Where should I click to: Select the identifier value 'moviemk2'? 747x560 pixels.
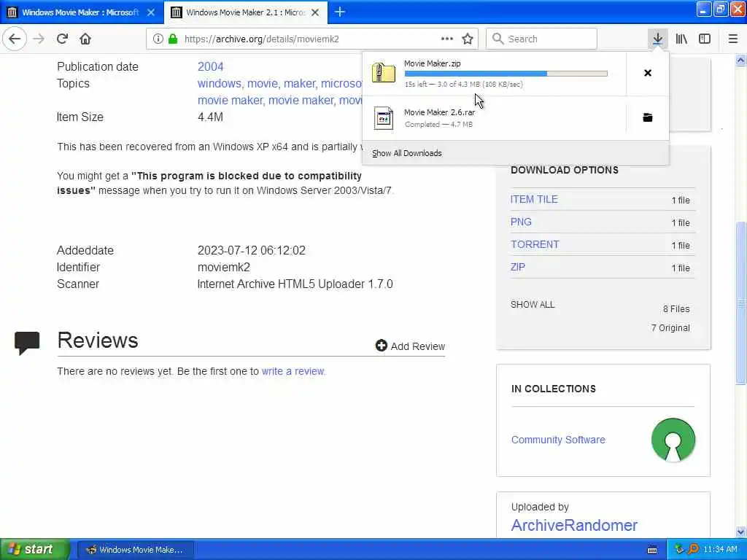coord(223,267)
